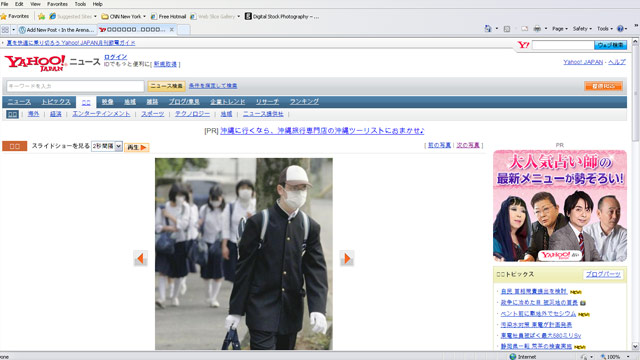
Task: Click the Add to Favorites Bar star icon
Action: point(41,16)
